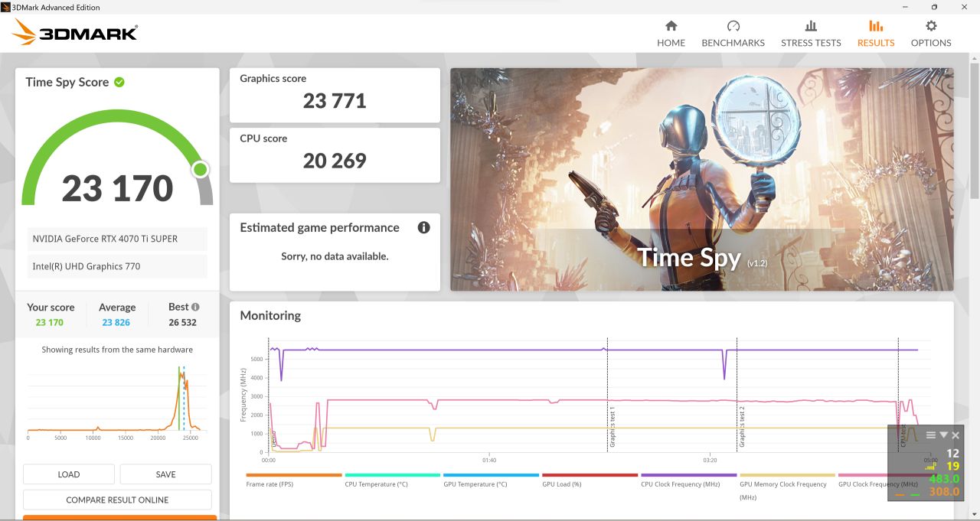Image resolution: width=980 pixels, height=521 pixels.
Task: Open the overlay widget hamburger menu
Action: click(x=931, y=435)
